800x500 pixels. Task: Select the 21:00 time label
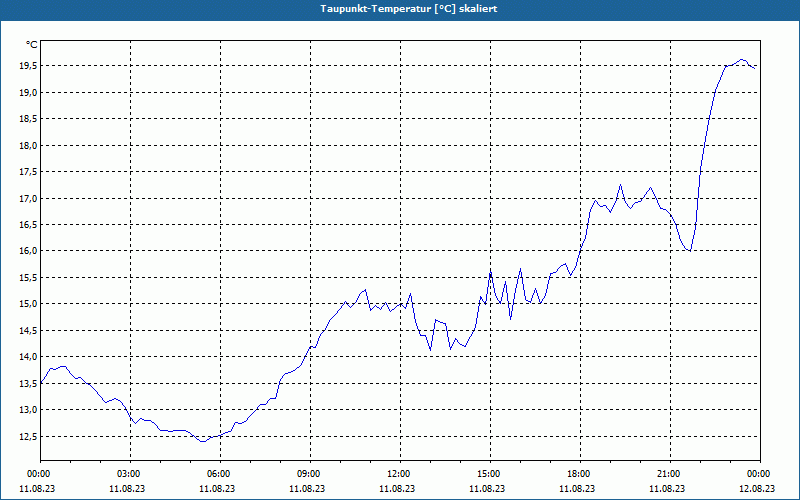[668, 474]
